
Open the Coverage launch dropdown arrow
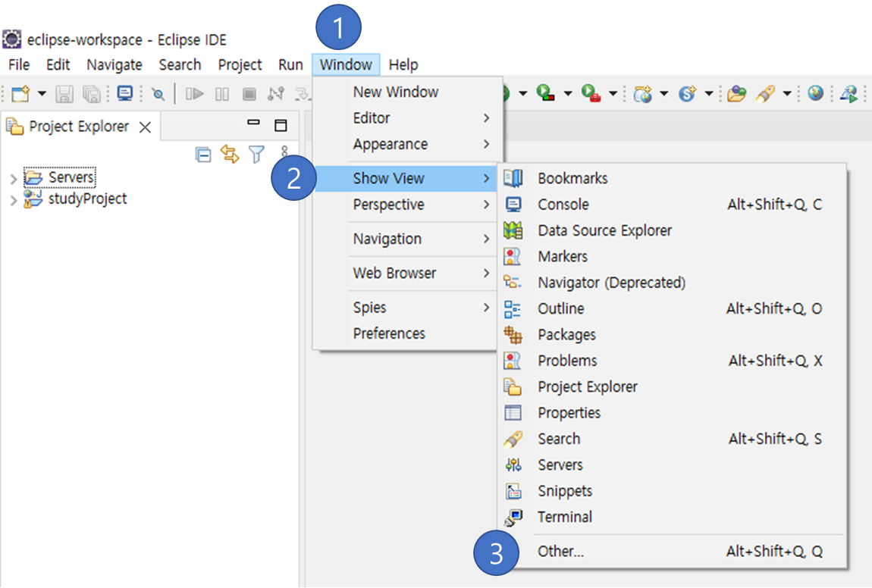pos(568,93)
